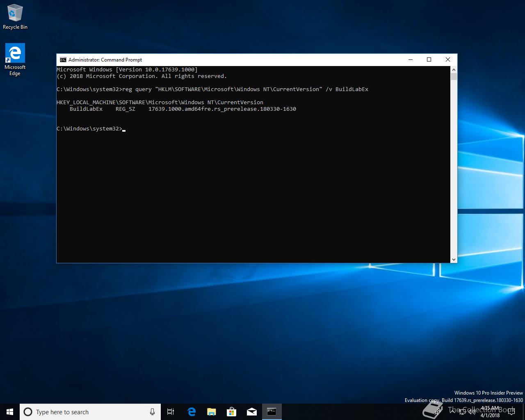
Task: Click the C:\Windows\system32> prompt with cursor
Action: (91, 129)
